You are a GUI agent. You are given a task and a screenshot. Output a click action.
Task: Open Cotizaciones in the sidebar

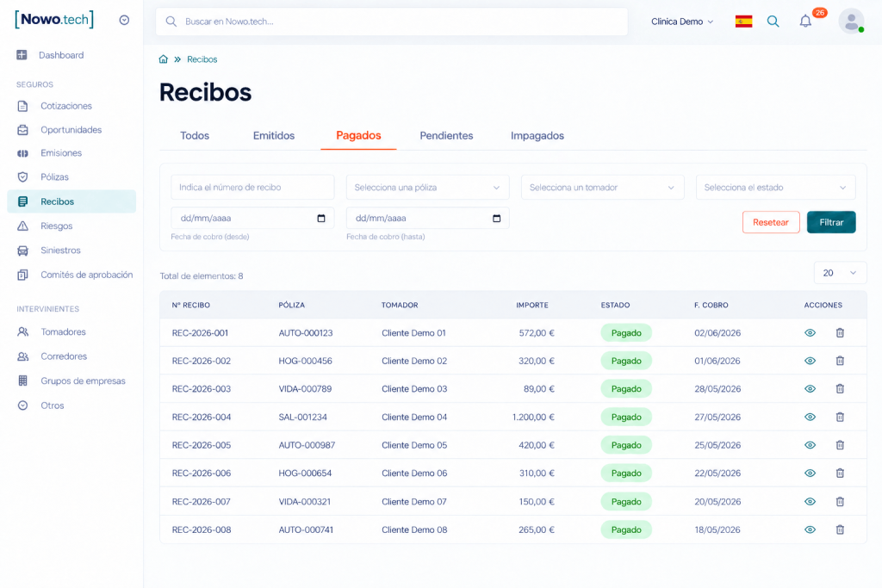[71, 106]
